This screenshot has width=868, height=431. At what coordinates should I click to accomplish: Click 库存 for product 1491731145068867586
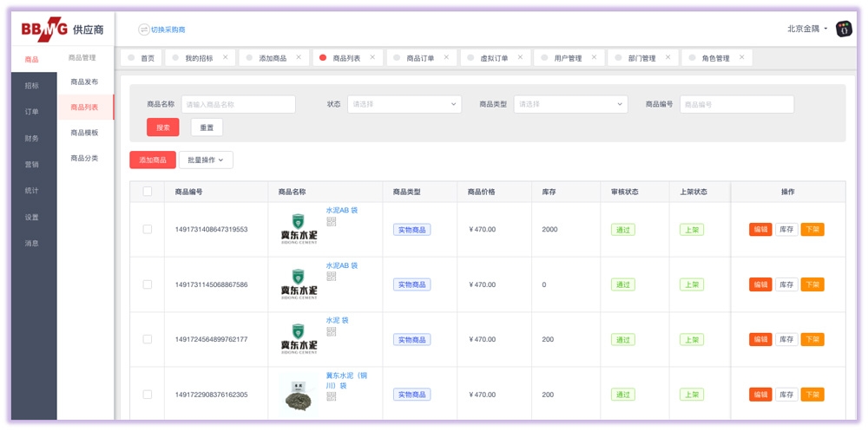tap(786, 284)
